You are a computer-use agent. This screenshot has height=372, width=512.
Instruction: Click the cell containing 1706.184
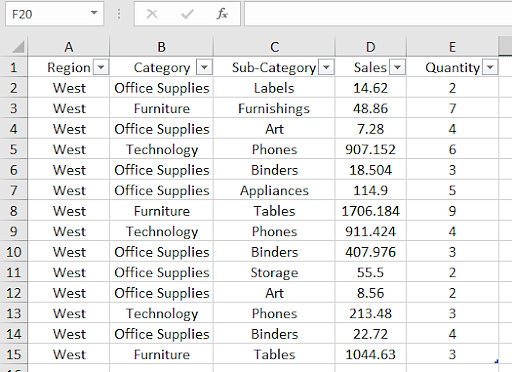coord(371,211)
